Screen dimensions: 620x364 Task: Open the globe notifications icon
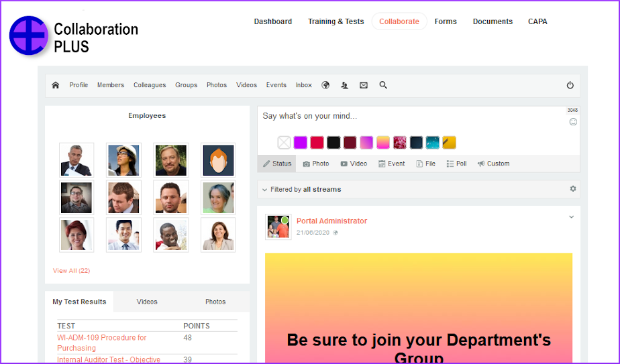pos(325,85)
